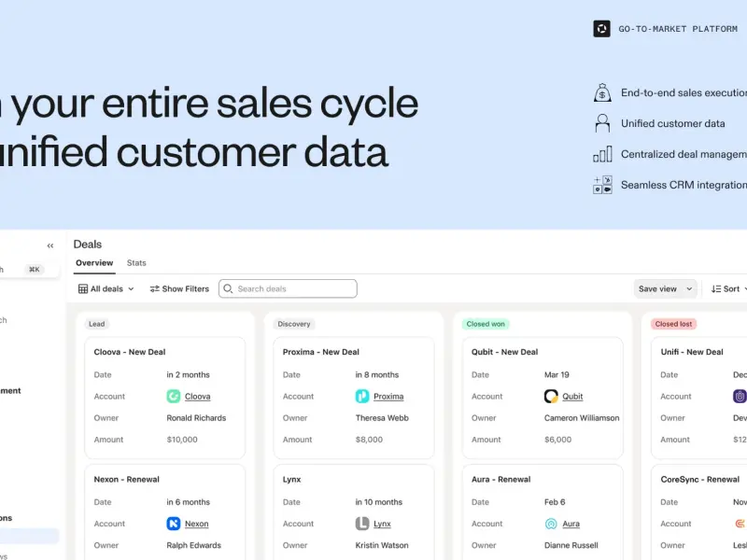Open the All deals view dropdown

(106, 289)
